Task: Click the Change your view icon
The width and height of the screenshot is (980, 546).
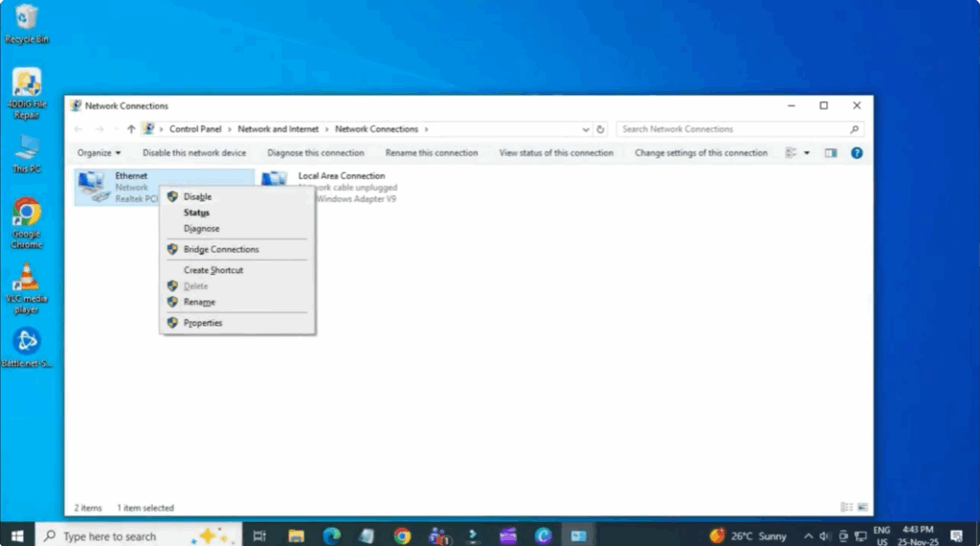Action: click(x=791, y=152)
